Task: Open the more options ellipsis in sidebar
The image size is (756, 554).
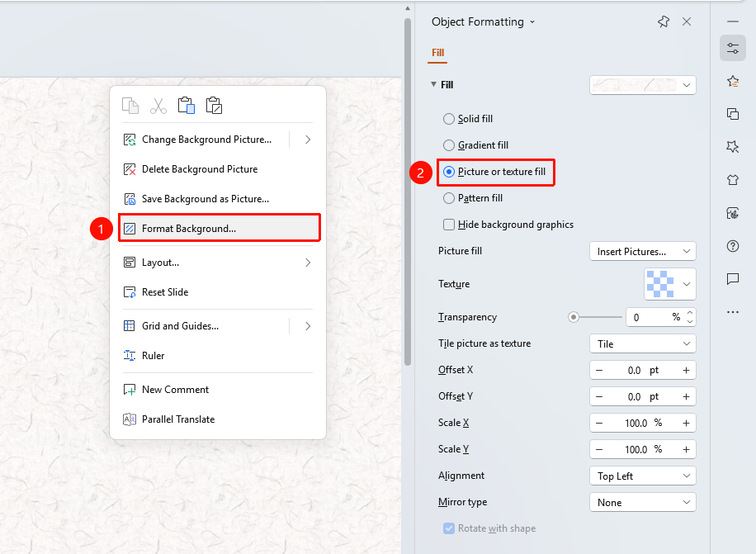Action: click(x=733, y=312)
